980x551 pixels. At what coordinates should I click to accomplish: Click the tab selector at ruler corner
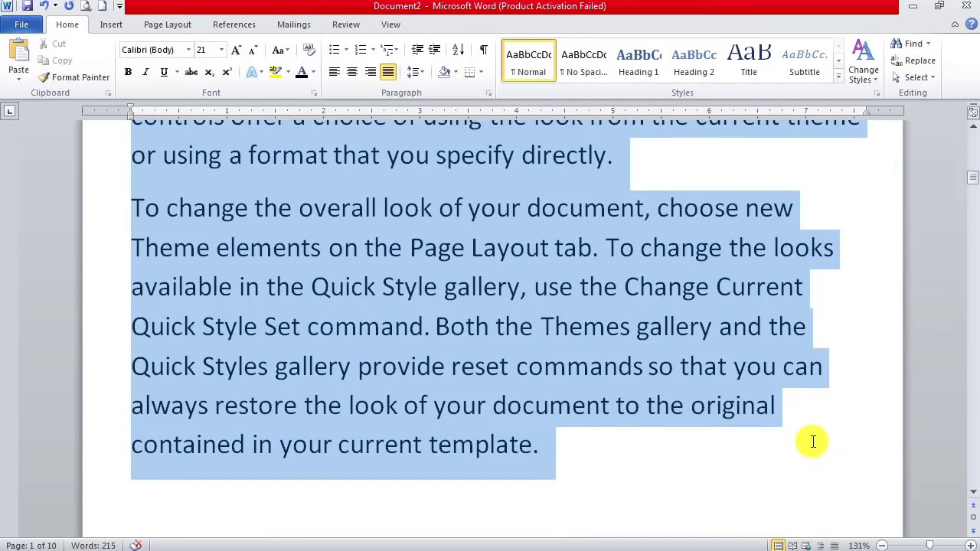point(9,111)
